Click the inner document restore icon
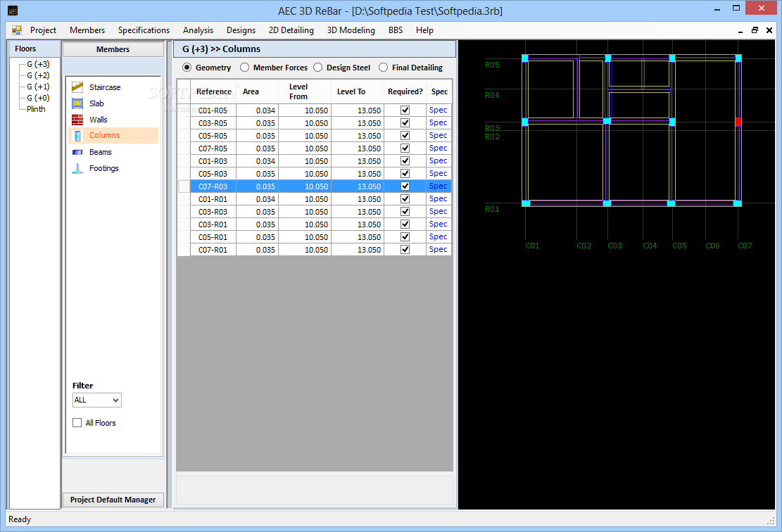Screen dimensions: 782x532 pos(755,30)
